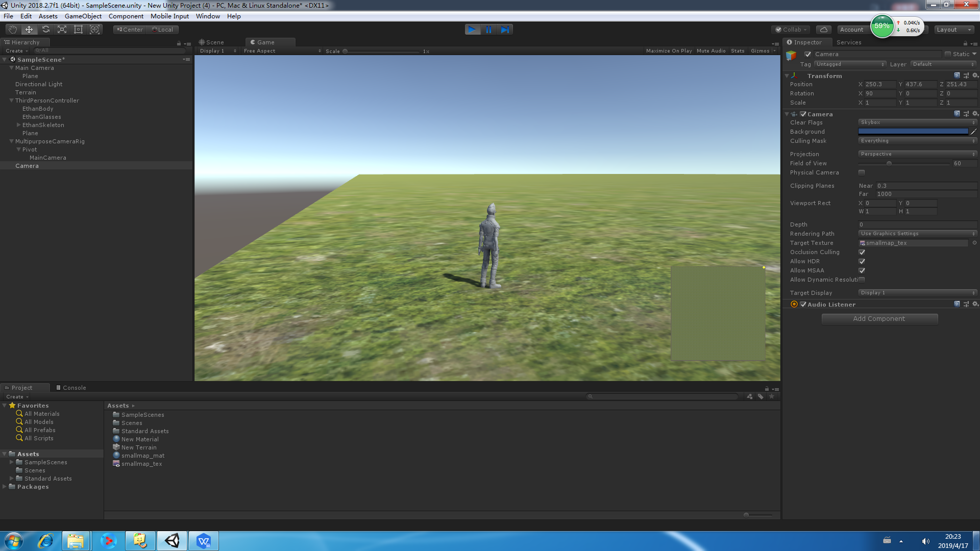Open the Account button

853,30
